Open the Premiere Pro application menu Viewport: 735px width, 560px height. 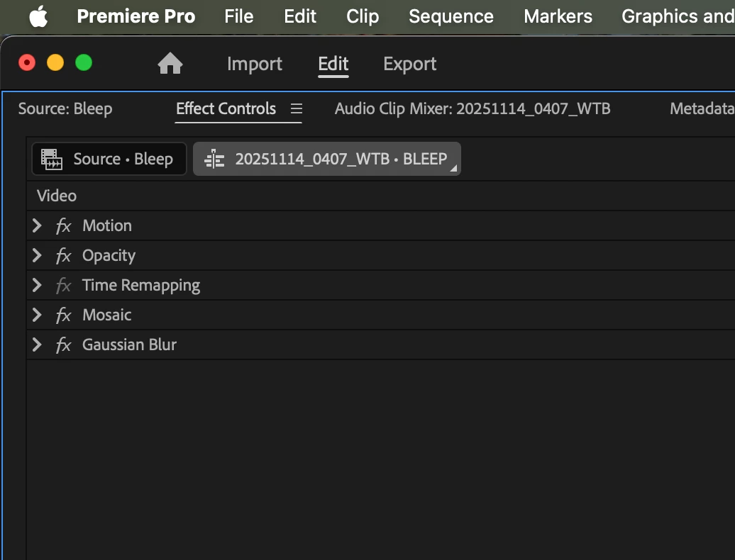click(136, 16)
